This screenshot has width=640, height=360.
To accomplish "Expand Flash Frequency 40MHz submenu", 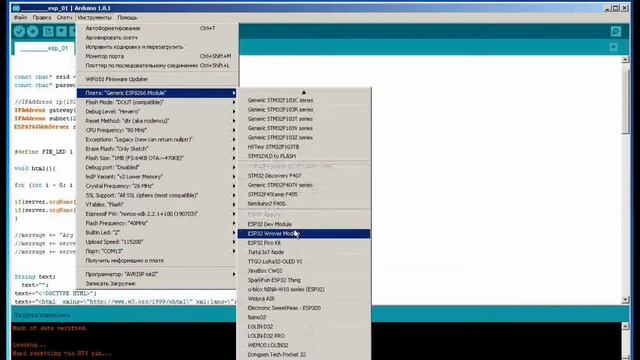I will pos(157,223).
